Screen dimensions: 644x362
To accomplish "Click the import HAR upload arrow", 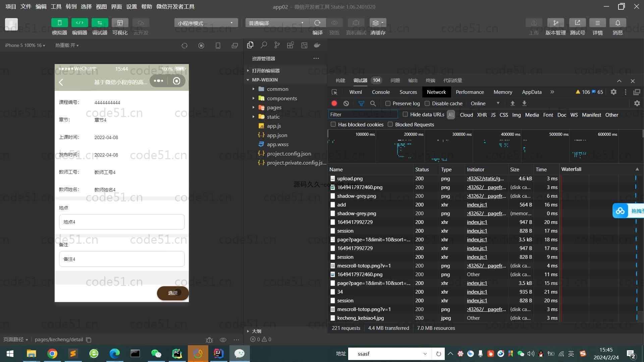I will [x=513, y=104].
